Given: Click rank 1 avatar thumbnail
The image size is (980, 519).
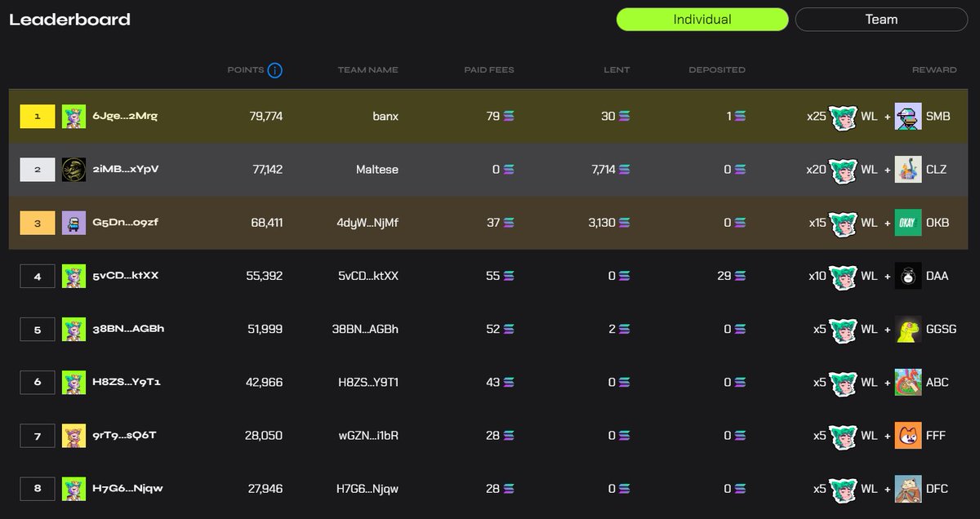Looking at the screenshot, I should pyautogui.click(x=73, y=116).
